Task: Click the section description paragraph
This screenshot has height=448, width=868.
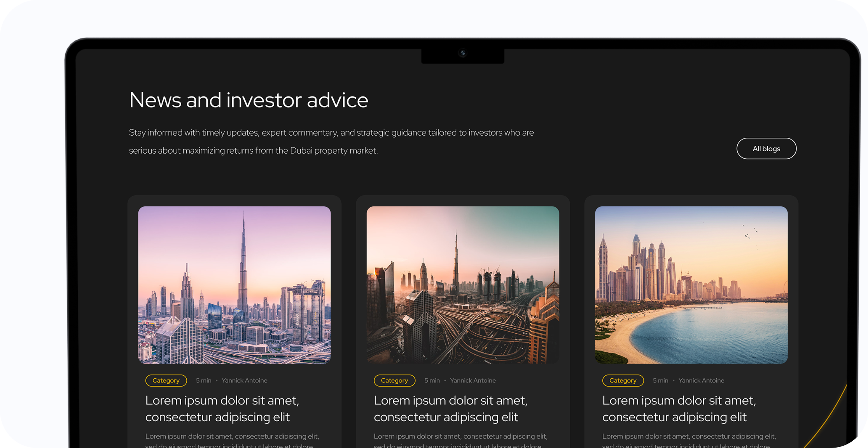Action: pyautogui.click(x=331, y=142)
